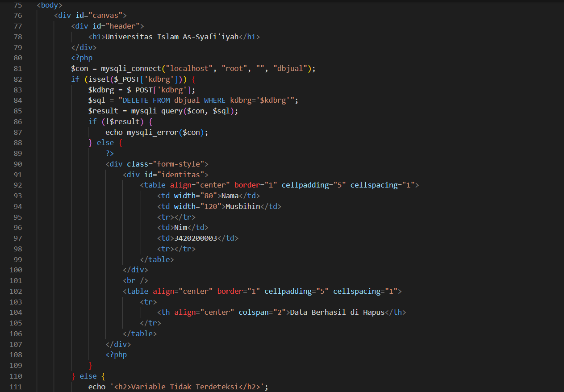Screen dimensions: 564x392
Task: Click the closing php tag on line 89
Action: 110,153
